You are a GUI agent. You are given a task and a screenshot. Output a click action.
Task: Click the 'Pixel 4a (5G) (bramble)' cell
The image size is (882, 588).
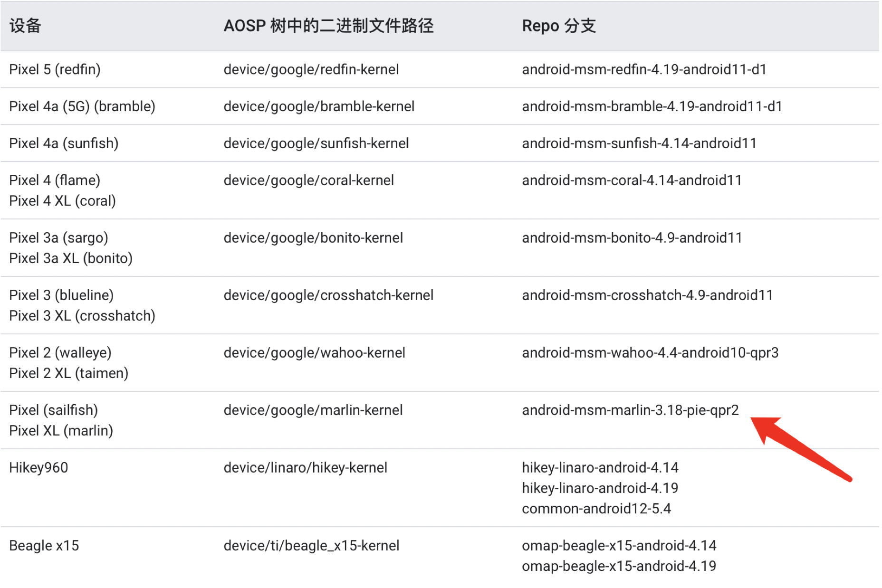pyautogui.click(x=82, y=107)
